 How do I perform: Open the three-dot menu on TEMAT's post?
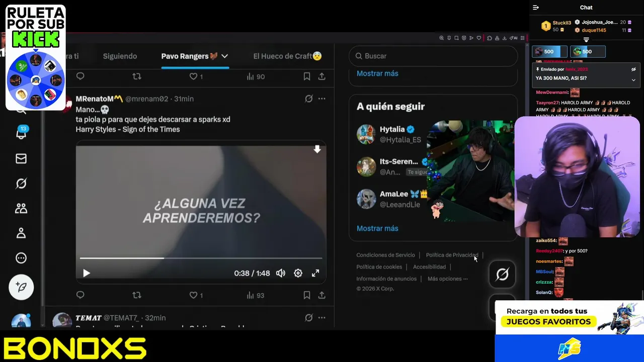(x=322, y=318)
